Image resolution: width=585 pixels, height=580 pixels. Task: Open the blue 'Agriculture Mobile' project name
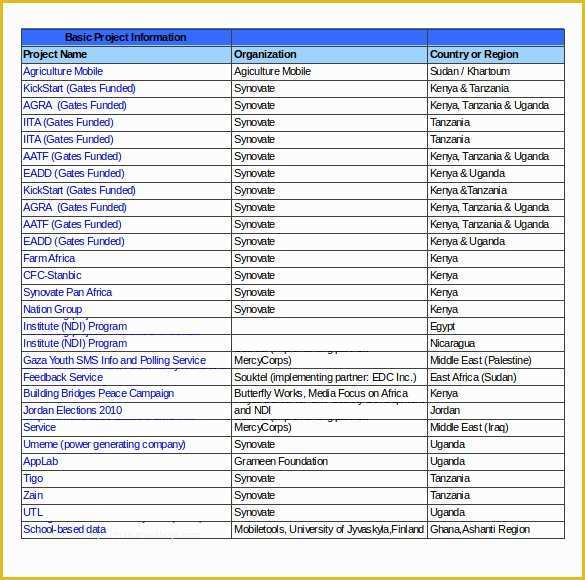click(x=63, y=71)
